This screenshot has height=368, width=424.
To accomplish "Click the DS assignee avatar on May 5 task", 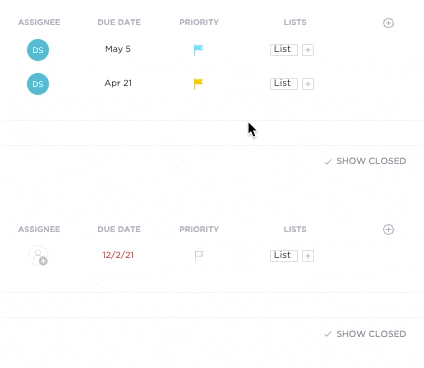I will pyautogui.click(x=38, y=50).
